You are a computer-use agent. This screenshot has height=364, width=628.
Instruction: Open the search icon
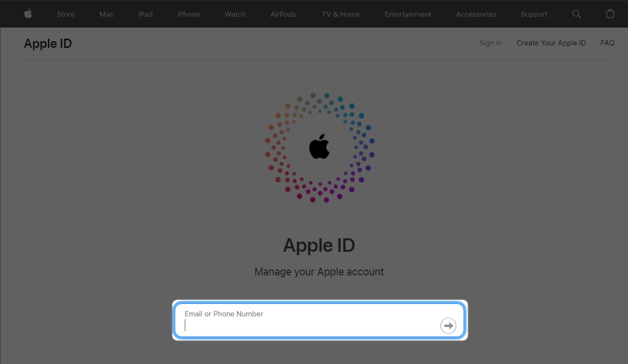[x=576, y=14]
